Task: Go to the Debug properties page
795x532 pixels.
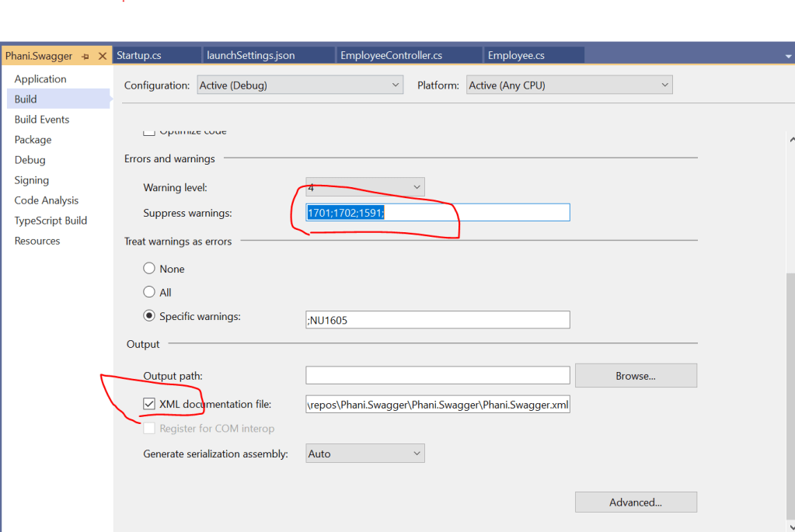Action: (x=30, y=160)
